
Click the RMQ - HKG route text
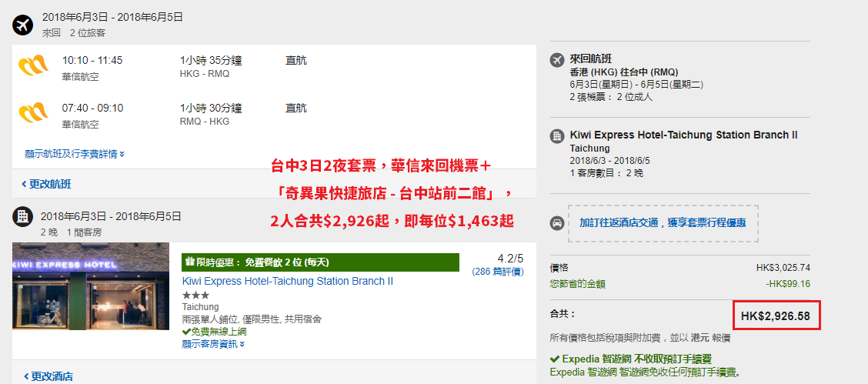tap(204, 122)
